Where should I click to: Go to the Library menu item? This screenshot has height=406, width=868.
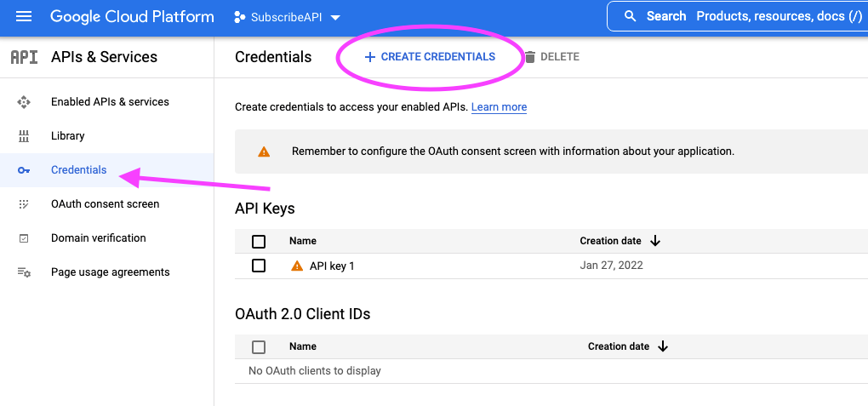(68, 136)
